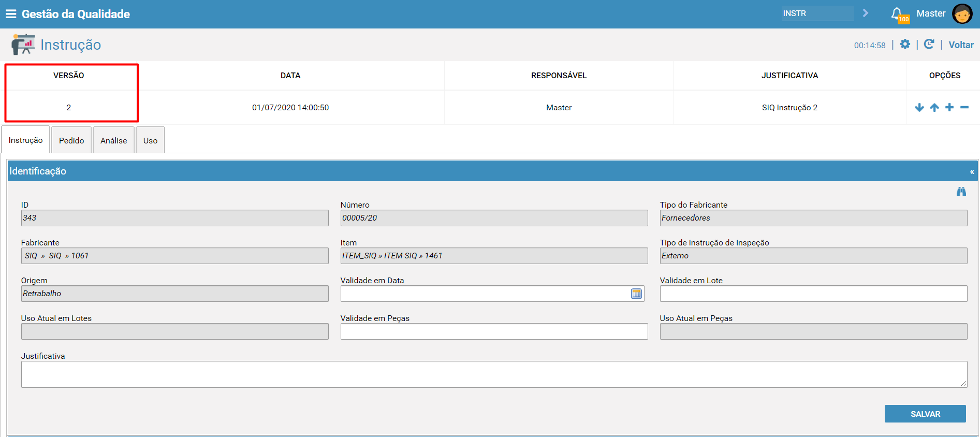Image resolution: width=980 pixels, height=437 pixels.
Task: Click the INSTR search field
Action: [x=817, y=13]
